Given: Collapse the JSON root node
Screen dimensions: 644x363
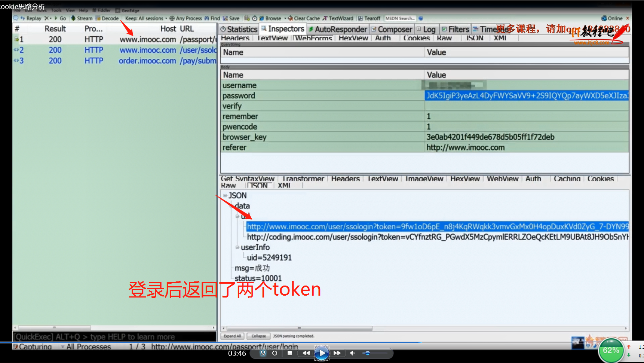Looking at the screenshot, I should click(x=225, y=195).
